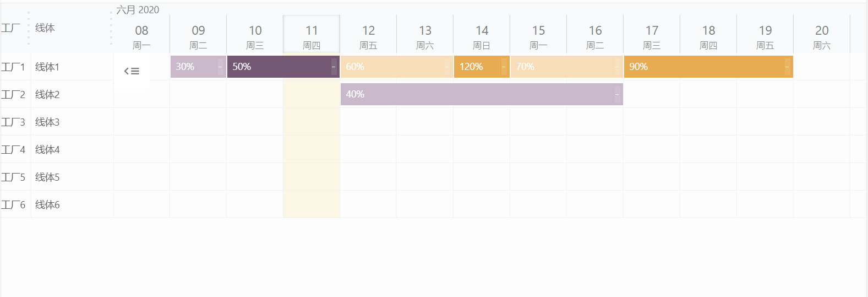Click the handle icon on 40% bar
This screenshot has width=868, height=297.
pyautogui.click(x=617, y=94)
